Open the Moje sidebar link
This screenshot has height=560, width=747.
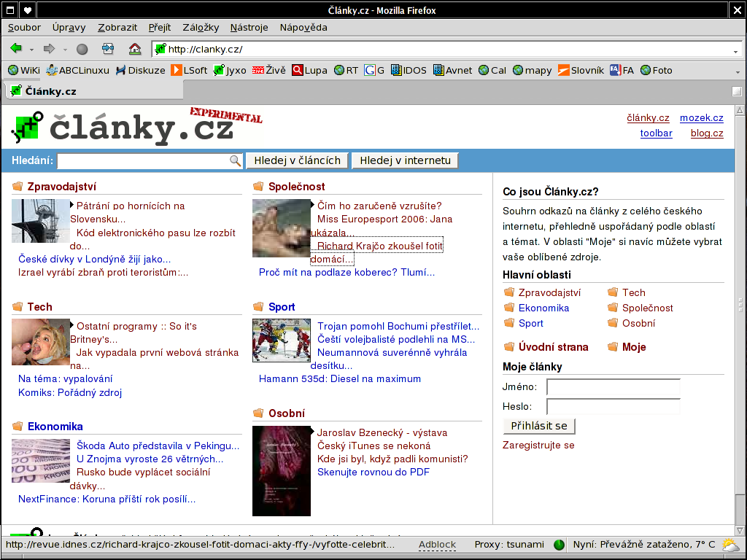[x=634, y=347]
